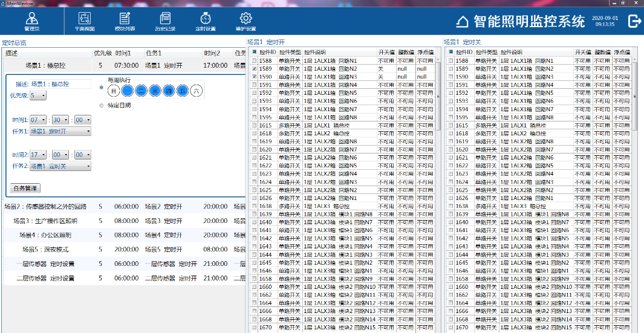Check row 1615 in 定时开 table
The width and height of the screenshot is (644, 333).
click(x=254, y=125)
